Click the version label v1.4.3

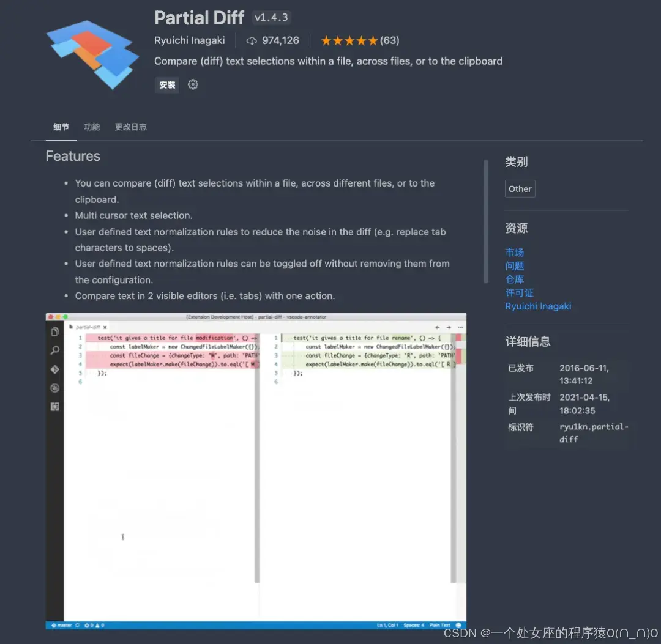tap(272, 18)
